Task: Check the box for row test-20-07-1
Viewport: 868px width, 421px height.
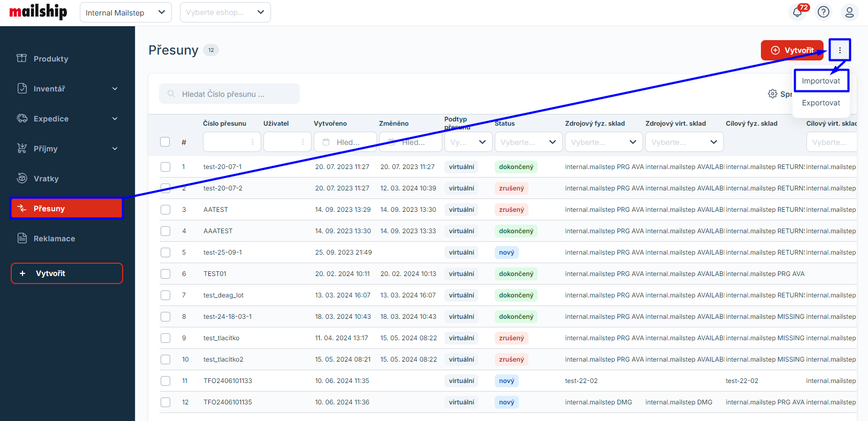Action: click(x=165, y=167)
